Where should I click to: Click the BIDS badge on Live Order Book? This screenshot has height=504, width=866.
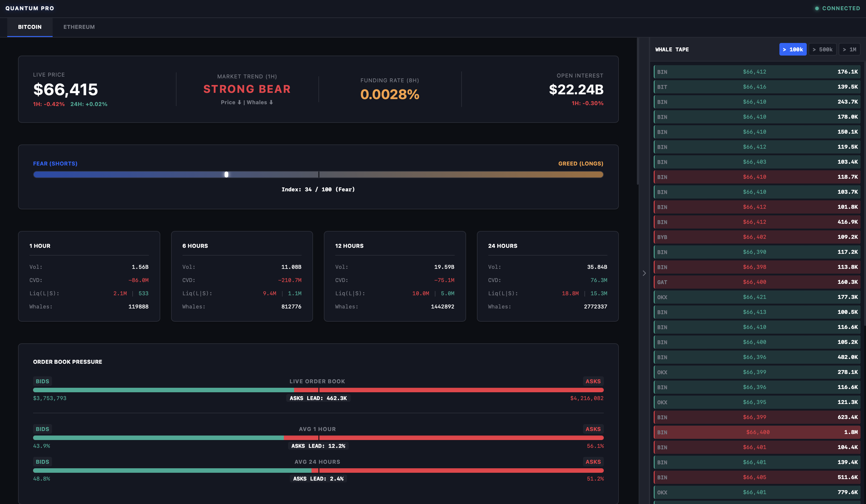tap(42, 381)
